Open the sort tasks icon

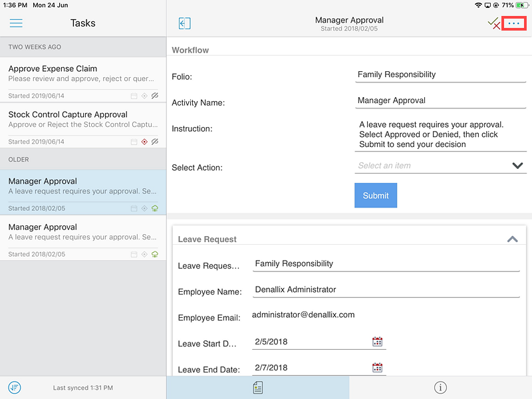click(x=15, y=388)
